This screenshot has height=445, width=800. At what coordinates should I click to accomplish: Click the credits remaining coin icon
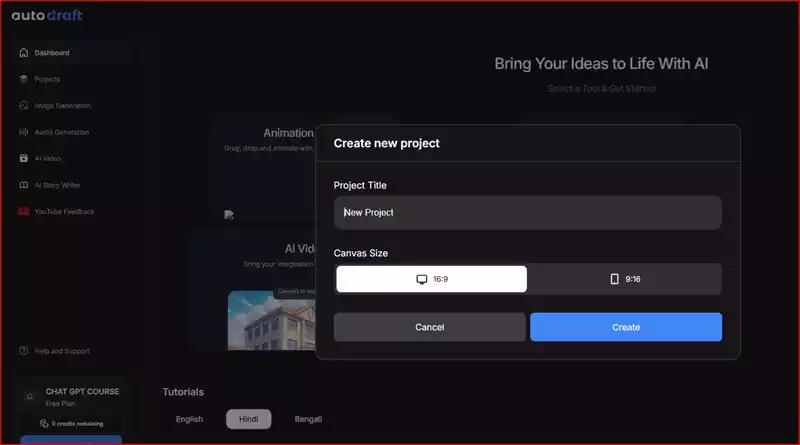click(44, 424)
